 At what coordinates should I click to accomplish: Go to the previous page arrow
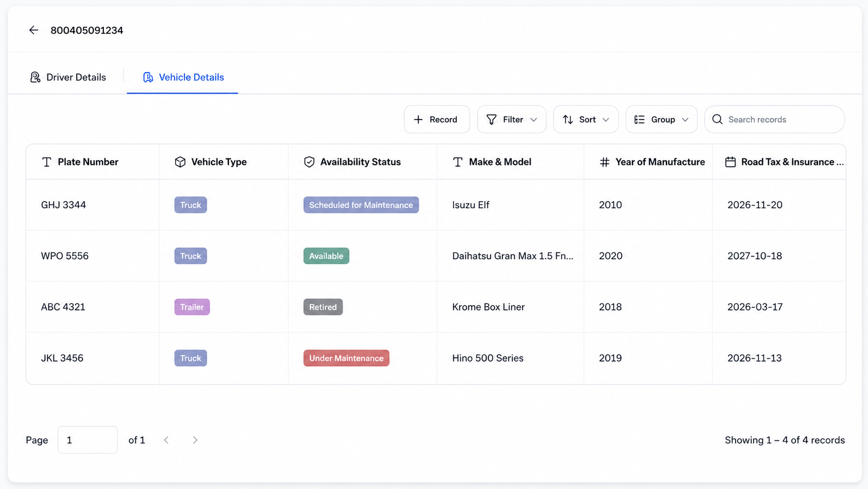(x=166, y=440)
